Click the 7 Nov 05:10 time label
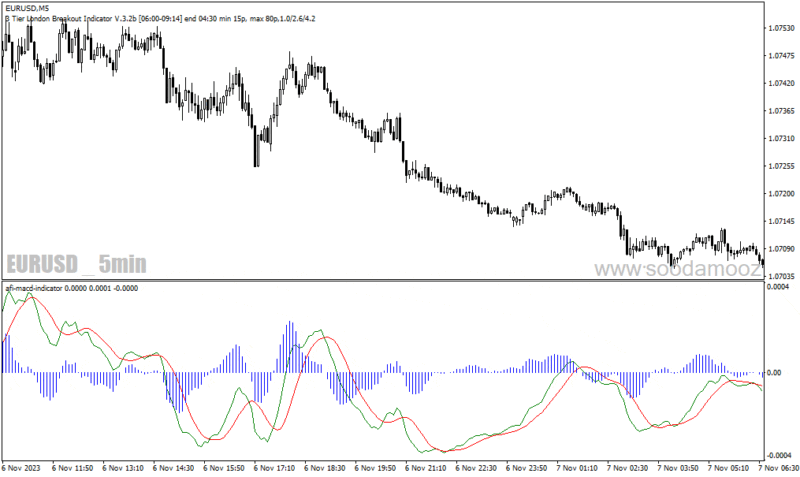The height and width of the screenshot is (477, 800). coord(729,468)
